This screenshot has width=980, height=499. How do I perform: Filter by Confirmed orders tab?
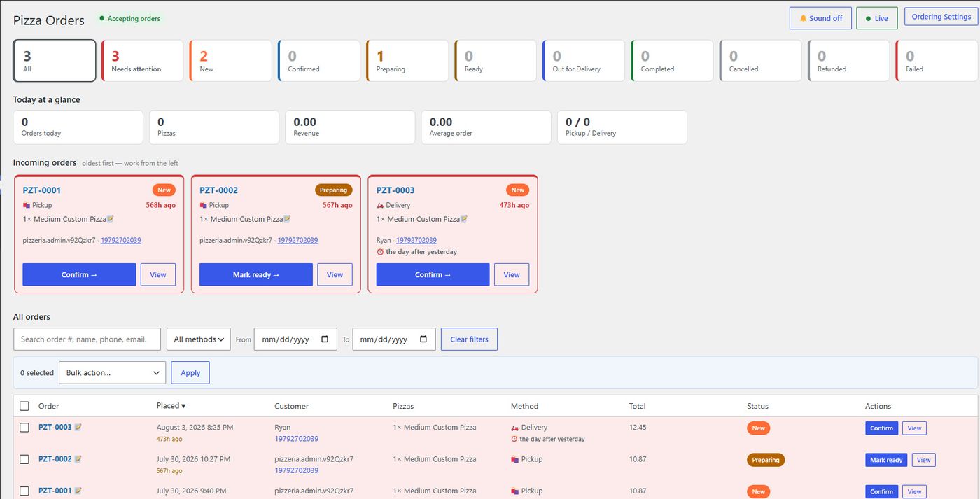tap(319, 61)
